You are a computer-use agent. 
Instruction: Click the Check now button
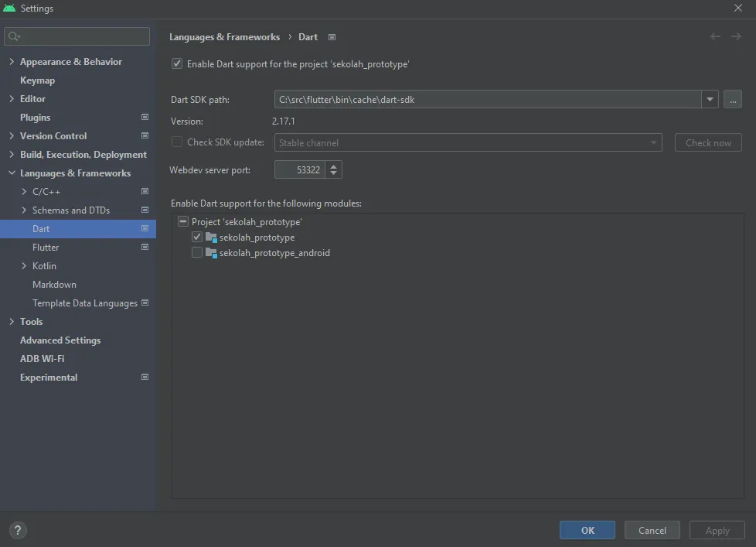coord(708,143)
